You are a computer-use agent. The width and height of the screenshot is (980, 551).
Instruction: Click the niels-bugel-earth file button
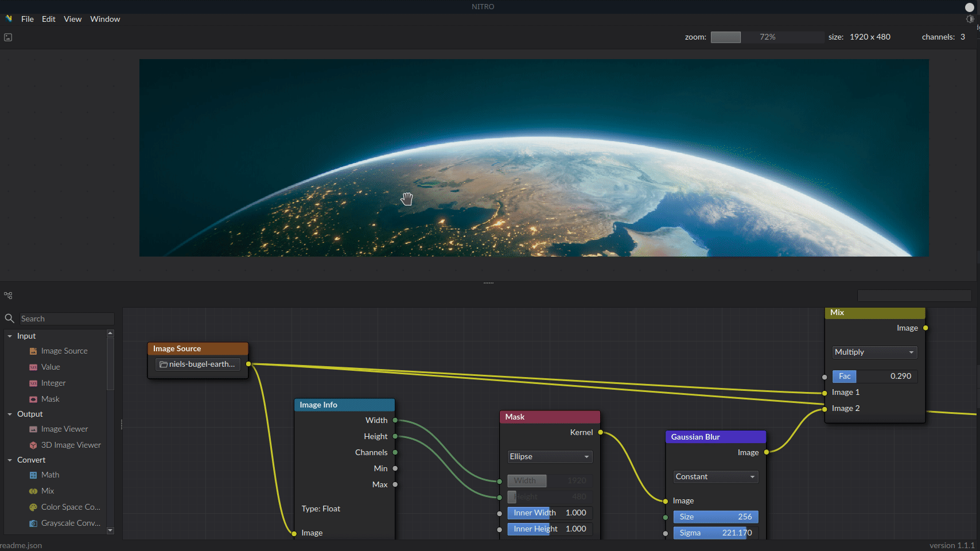198,364
